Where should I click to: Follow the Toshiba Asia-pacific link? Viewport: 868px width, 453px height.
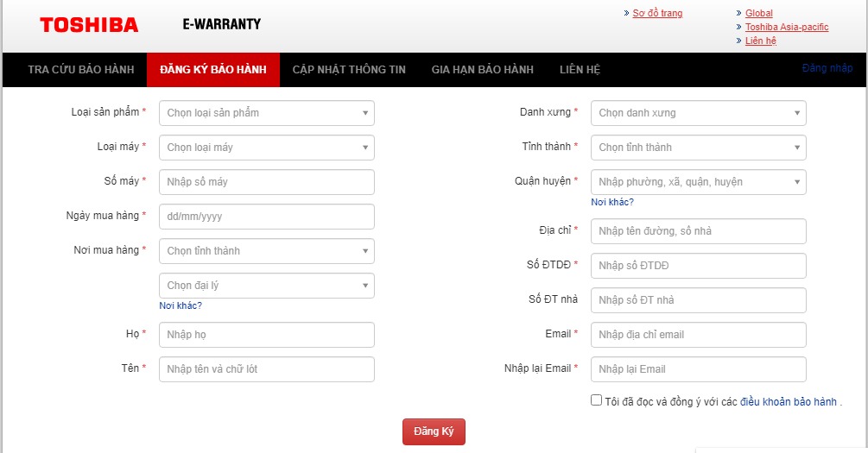coord(787,27)
